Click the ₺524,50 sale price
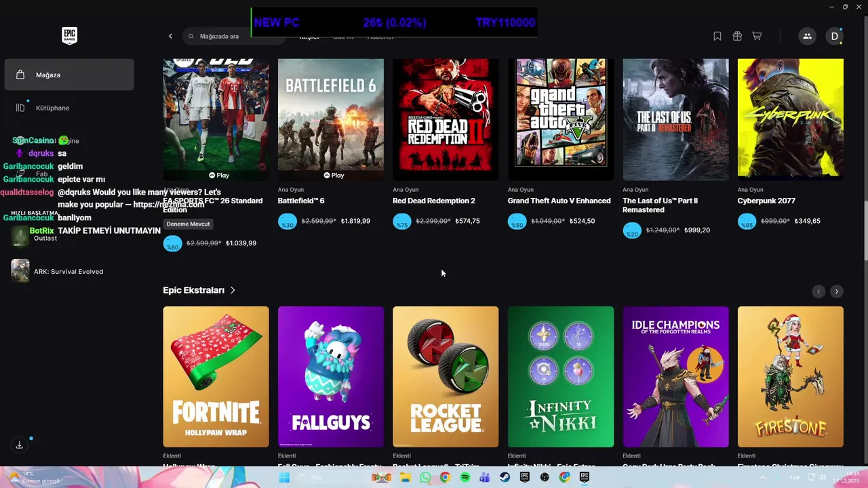Screen dimensions: 868x488 coord(582,221)
